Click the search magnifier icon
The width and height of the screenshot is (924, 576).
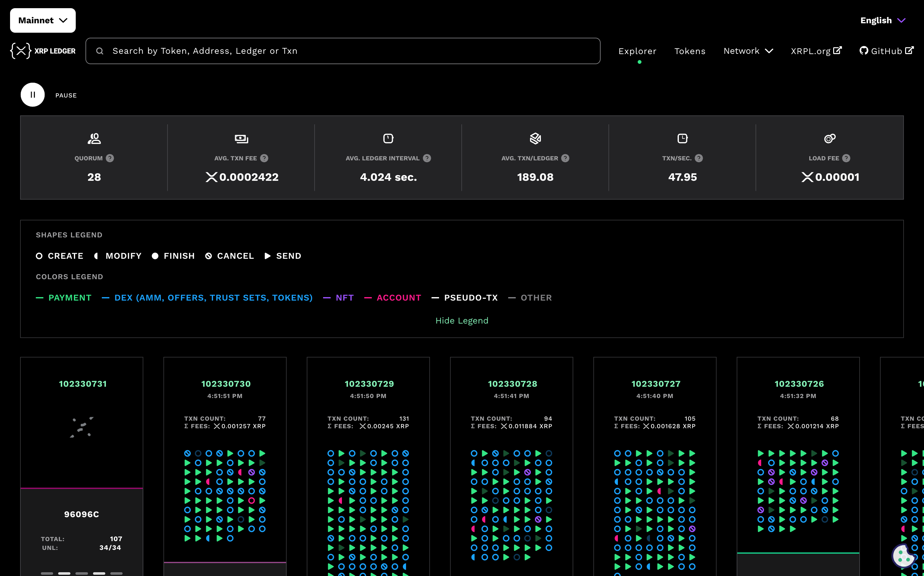click(100, 51)
